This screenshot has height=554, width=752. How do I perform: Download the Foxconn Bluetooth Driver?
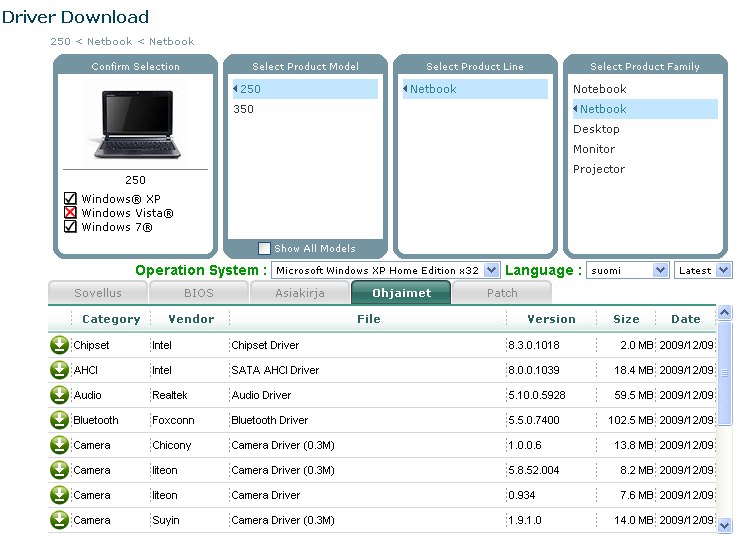(x=59, y=420)
